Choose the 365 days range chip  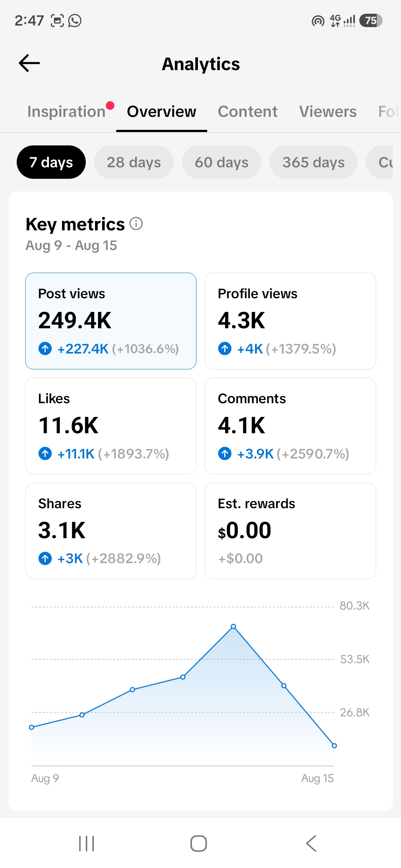coord(313,162)
